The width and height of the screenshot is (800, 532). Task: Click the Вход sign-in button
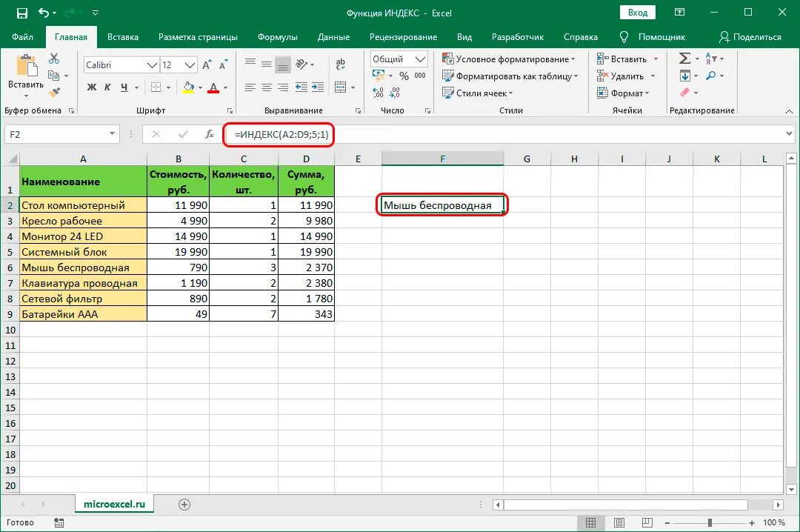(x=637, y=13)
